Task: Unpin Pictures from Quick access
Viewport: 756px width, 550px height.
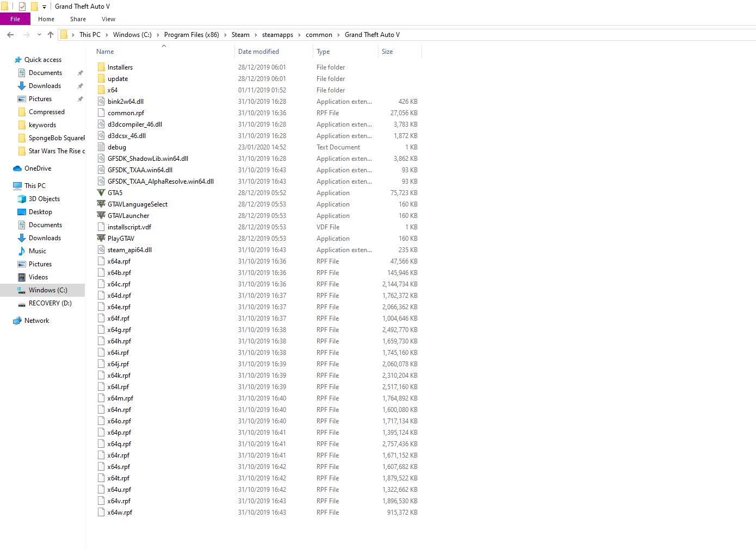Action: [x=80, y=98]
